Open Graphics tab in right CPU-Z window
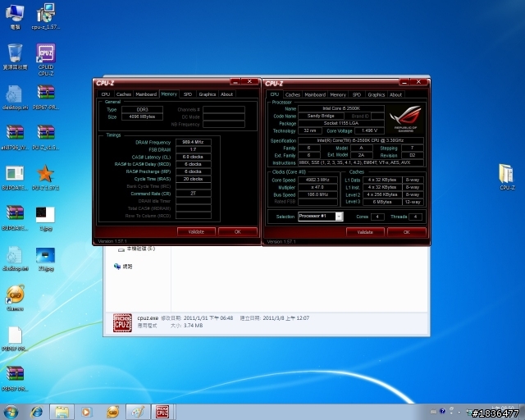The height and width of the screenshot is (420, 525). point(377,95)
